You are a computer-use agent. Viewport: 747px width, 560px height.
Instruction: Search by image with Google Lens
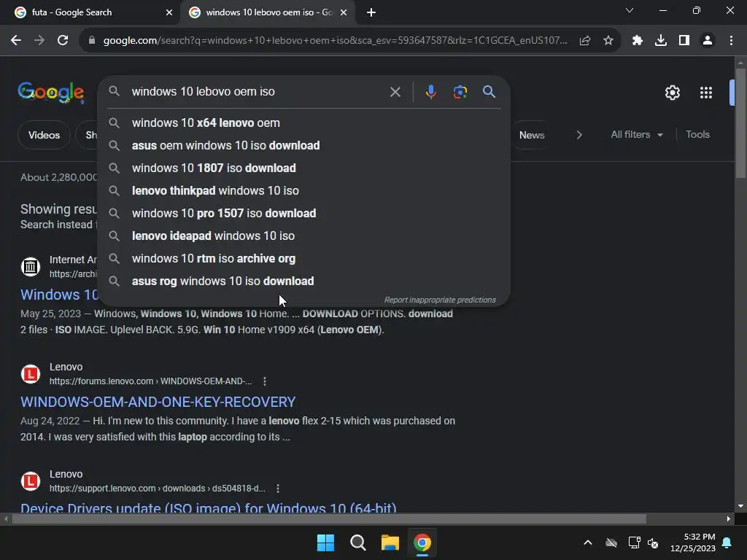click(460, 91)
